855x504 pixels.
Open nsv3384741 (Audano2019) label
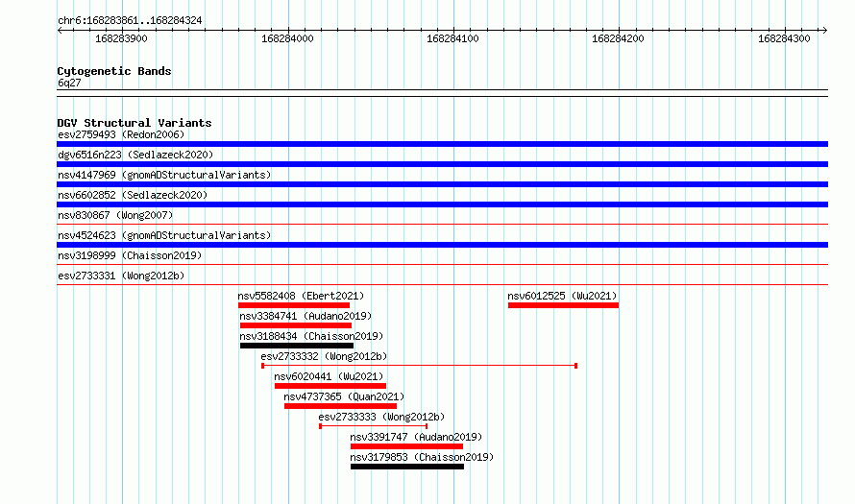pos(305,316)
